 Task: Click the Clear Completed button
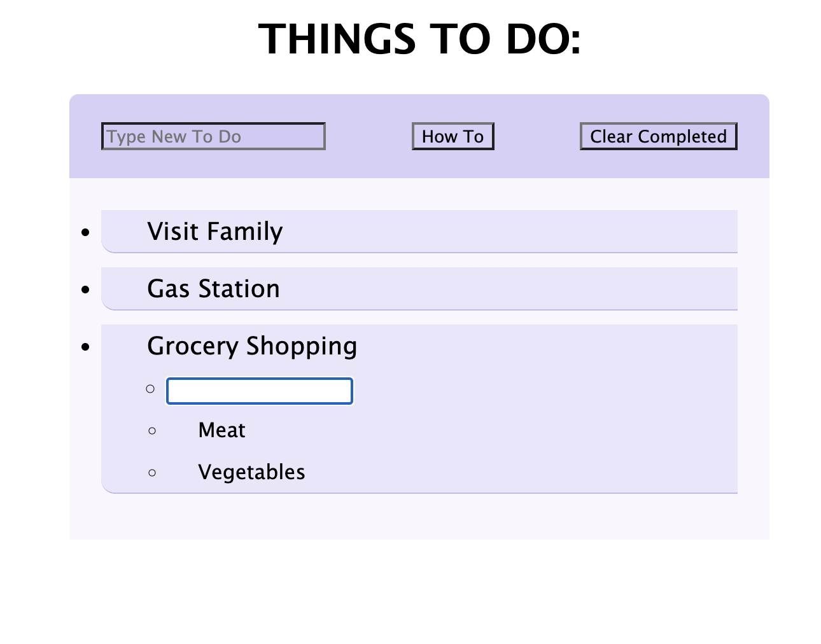tap(658, 136)
